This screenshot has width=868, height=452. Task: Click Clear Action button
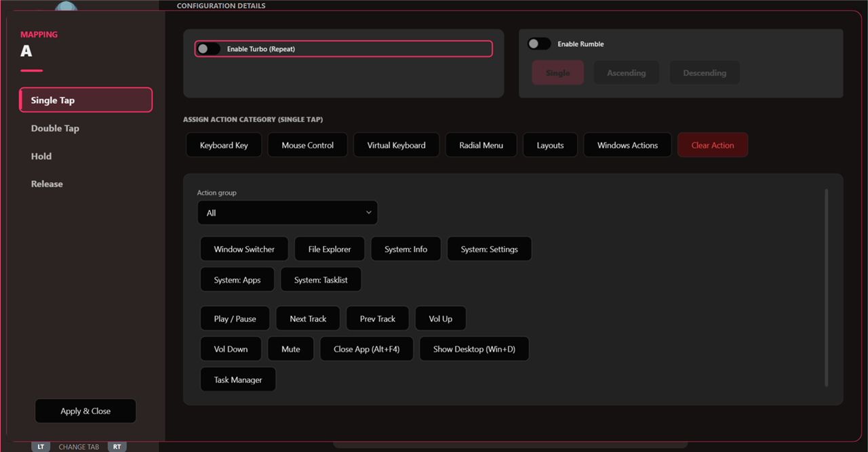713,145
